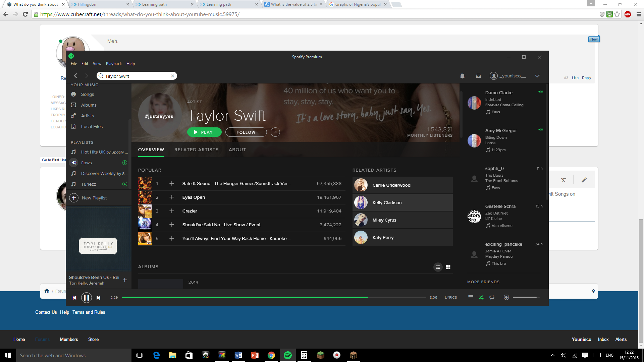The height and width of the screenshot is (362, 644).
Task: Clear the Taylor Swift search text
Action: coord(172,76)
